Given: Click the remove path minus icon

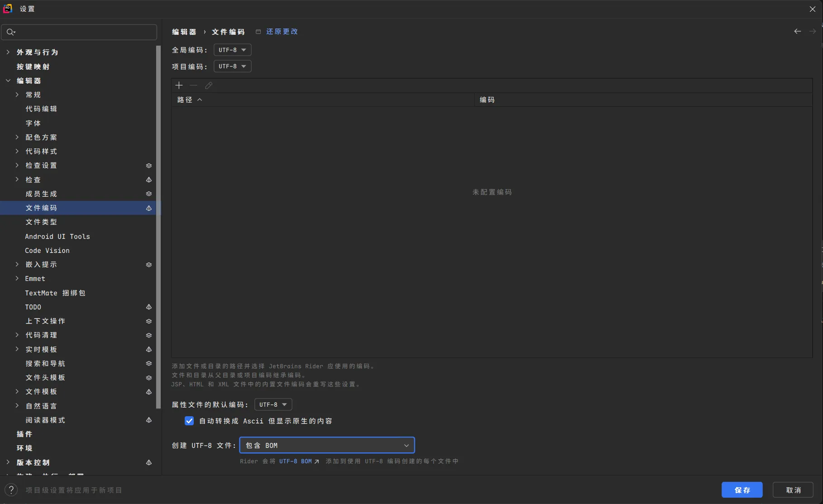Looking at the screenshot, I should [194, 85].
